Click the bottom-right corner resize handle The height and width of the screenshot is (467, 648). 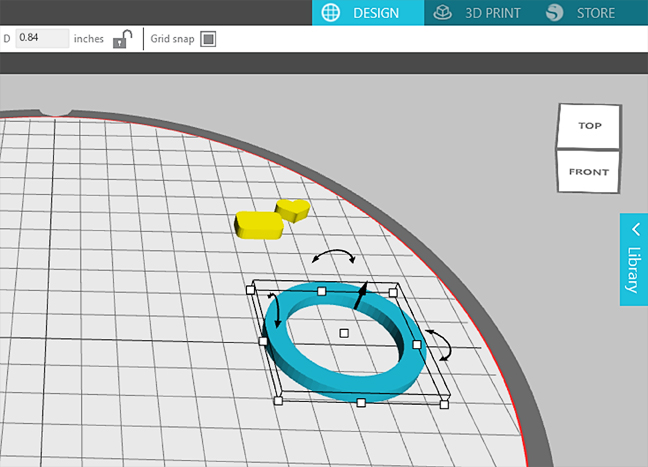pos(444,405)
